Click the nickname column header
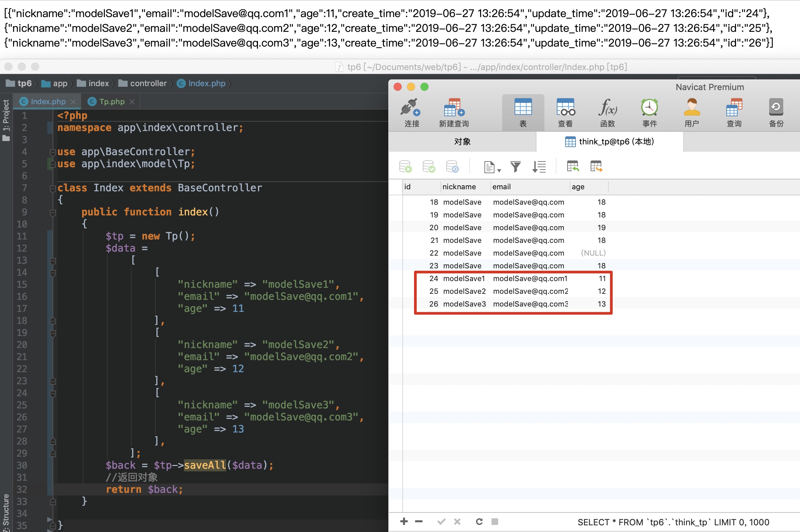Screen dimensions: 800x532 click(465, 187)
